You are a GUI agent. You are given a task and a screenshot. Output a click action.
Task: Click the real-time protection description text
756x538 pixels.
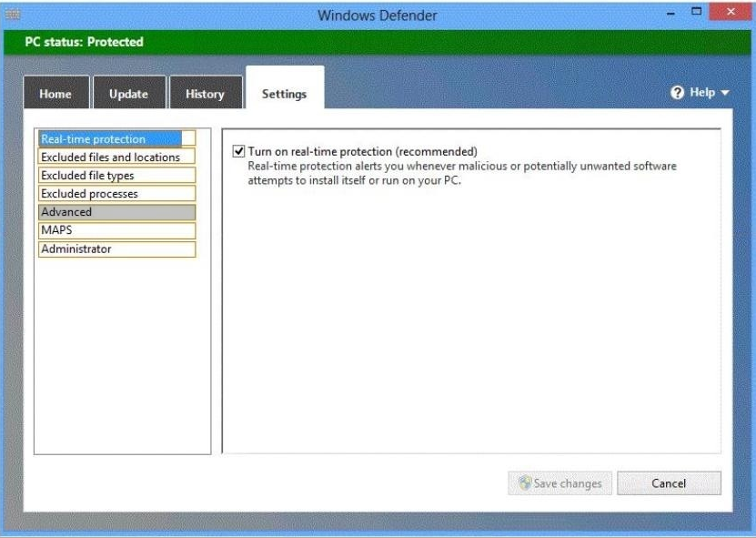pyautogui.click(x=462, y=173)
